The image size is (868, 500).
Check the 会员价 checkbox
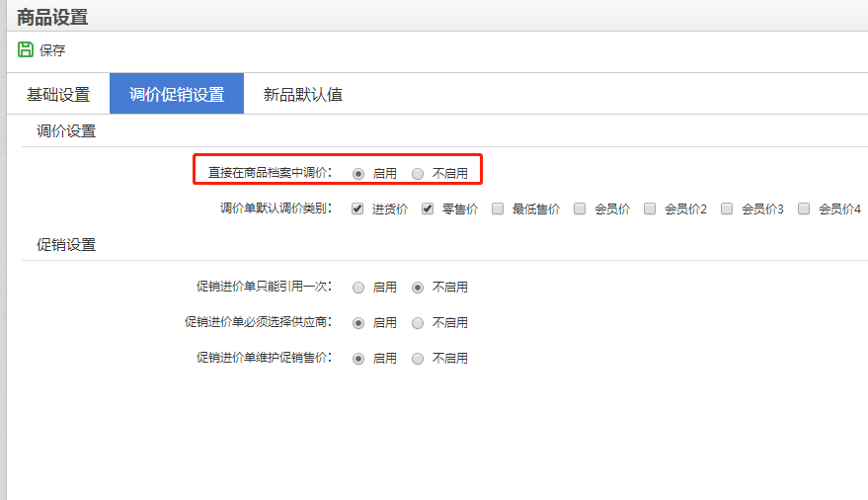point(580,208)
